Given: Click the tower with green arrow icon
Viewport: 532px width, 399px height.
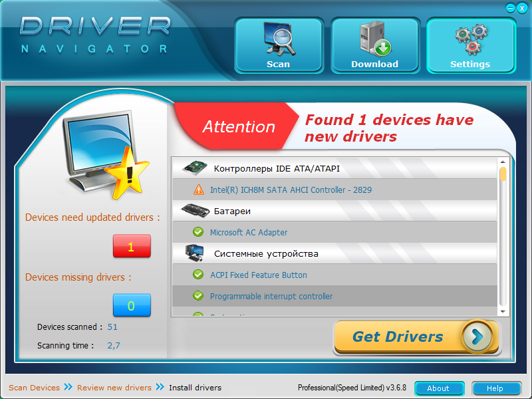Looking at the screenshot, I should coord(375,39).
